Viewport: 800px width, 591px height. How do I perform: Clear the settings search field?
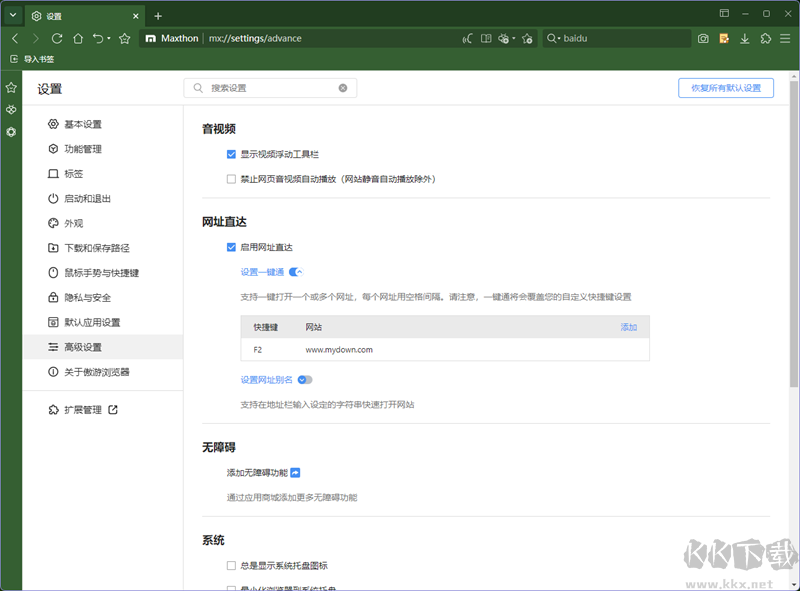click(343, 88)
